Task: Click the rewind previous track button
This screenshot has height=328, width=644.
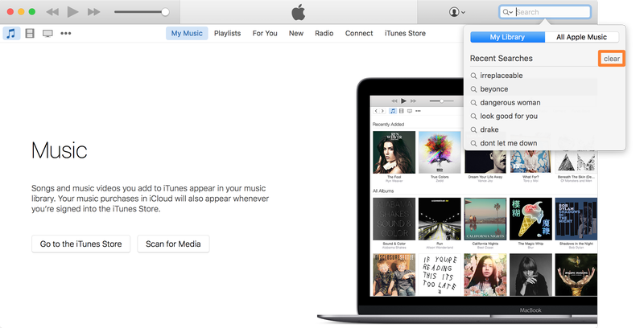Action: point(52,12)
